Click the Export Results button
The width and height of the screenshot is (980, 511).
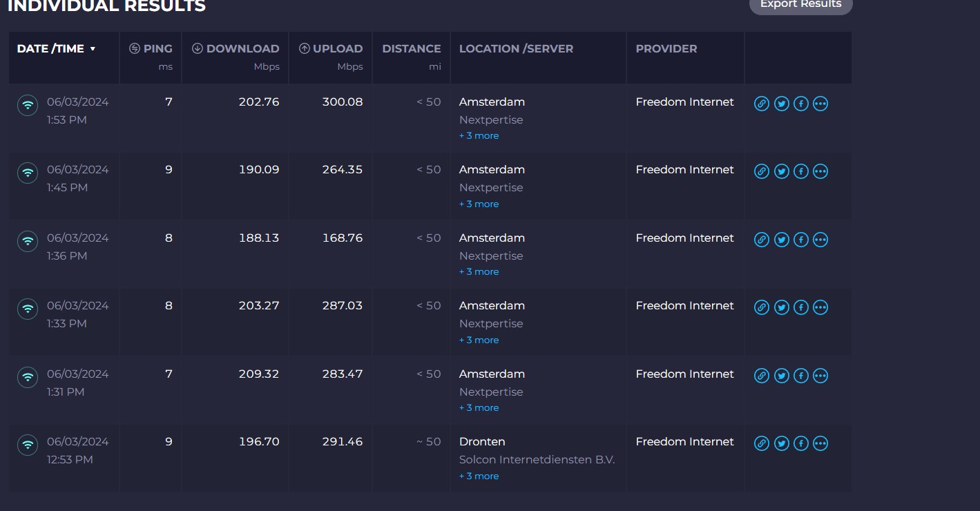(x=800, y=5)
